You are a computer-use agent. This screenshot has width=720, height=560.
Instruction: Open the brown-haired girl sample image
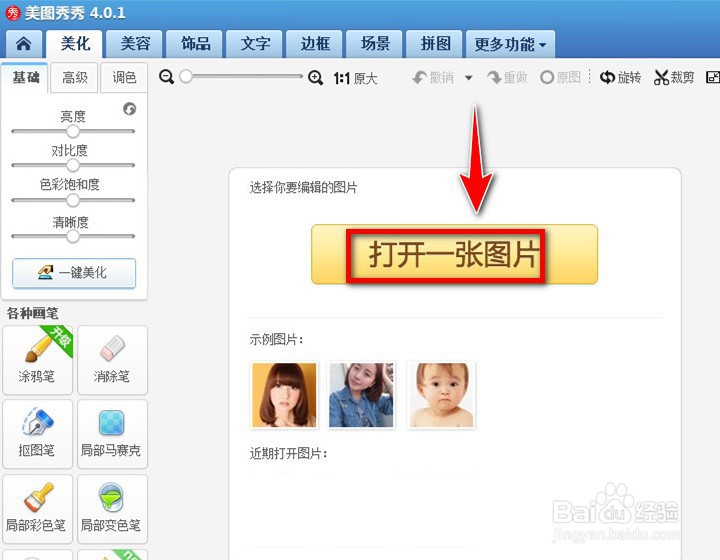pos(284,395)
